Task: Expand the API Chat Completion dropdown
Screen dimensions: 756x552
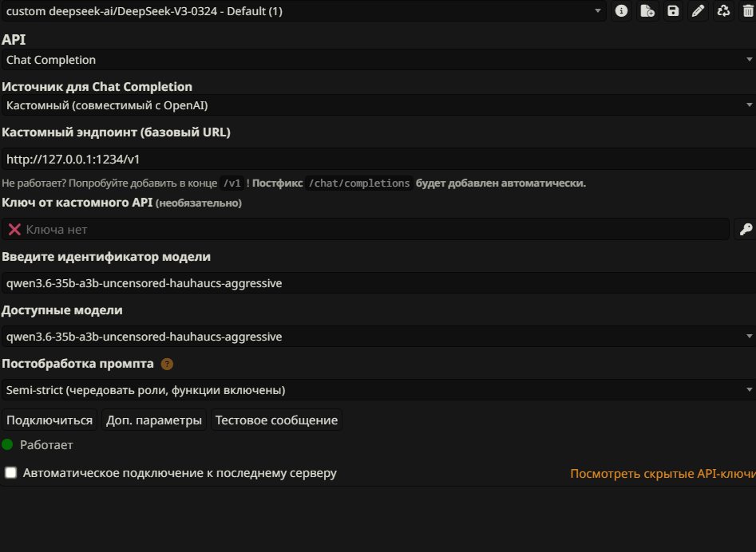Action: coord(378,60)
